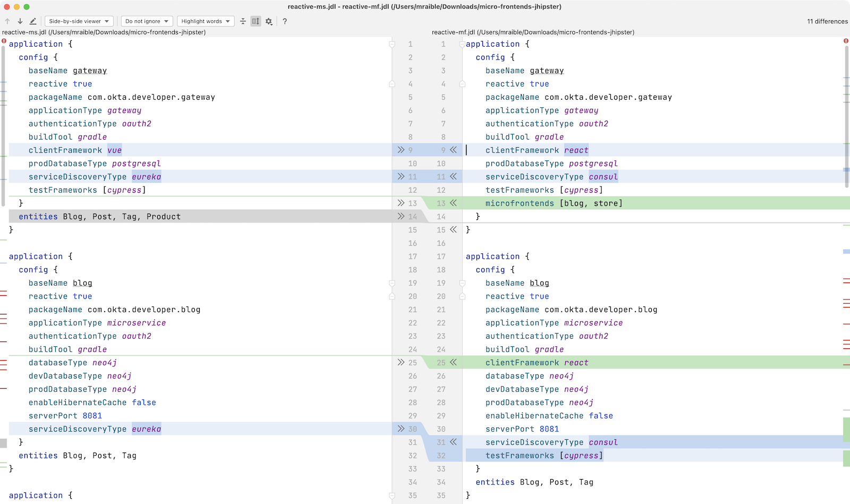Collapse left application block at line 1
Viewport: 850px width, 504px height.
point(392,45)
